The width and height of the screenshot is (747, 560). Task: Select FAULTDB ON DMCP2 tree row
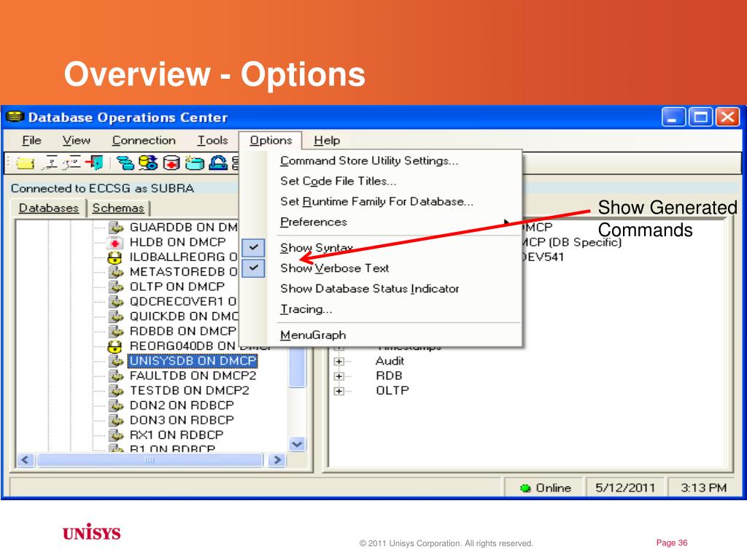[193, 376]
